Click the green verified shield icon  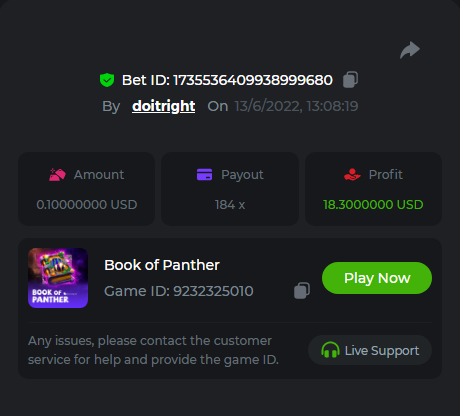click(107, 80)
